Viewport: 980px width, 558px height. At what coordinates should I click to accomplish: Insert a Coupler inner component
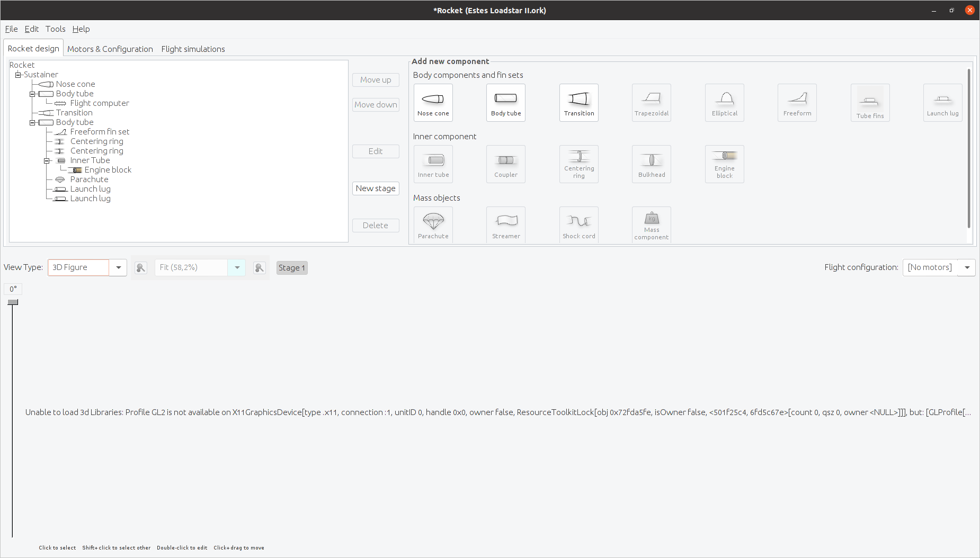(x=505, y=164)
